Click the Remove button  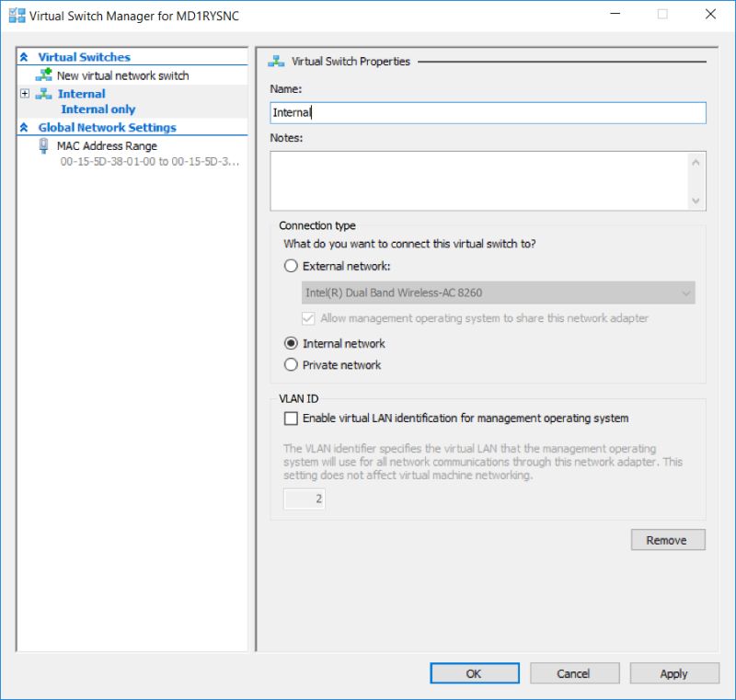coord(668,540)
